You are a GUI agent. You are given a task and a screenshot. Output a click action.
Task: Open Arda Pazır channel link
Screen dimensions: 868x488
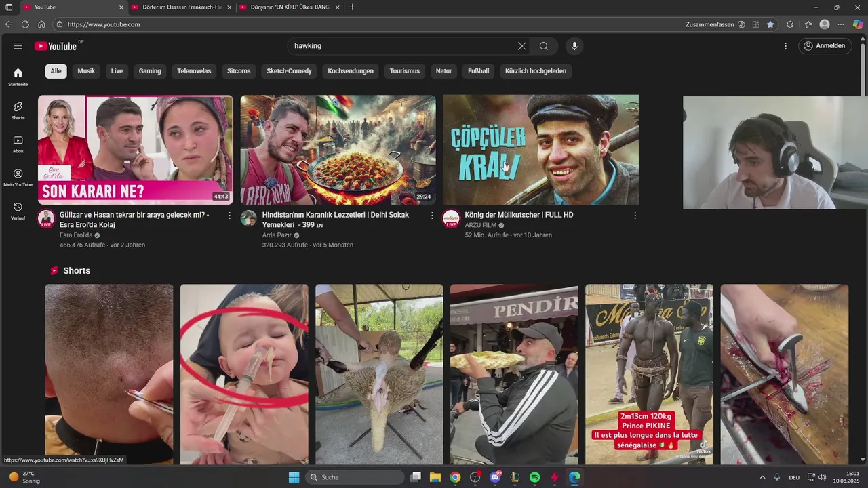[277, 235]
